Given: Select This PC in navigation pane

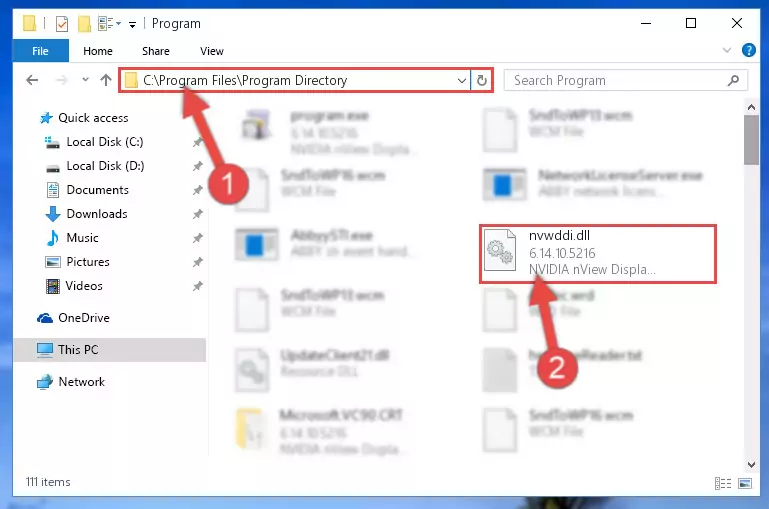Looking at the screenshot, I should click(x=109, y=350).
